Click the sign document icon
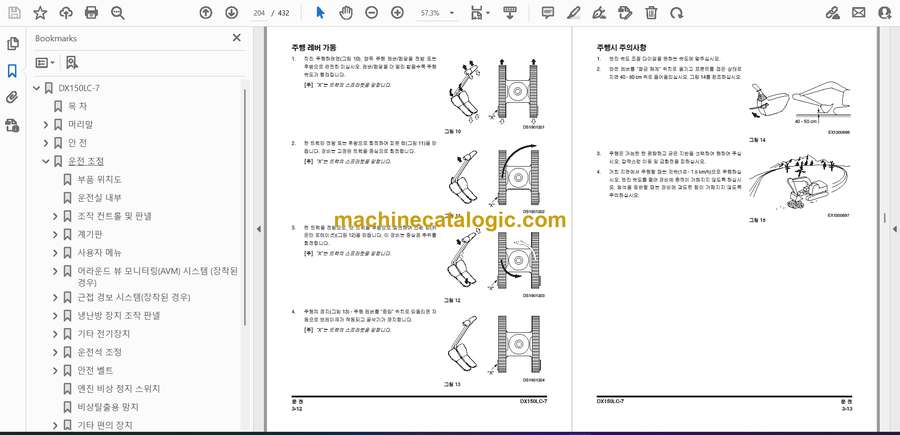 [x=599, y=13]
